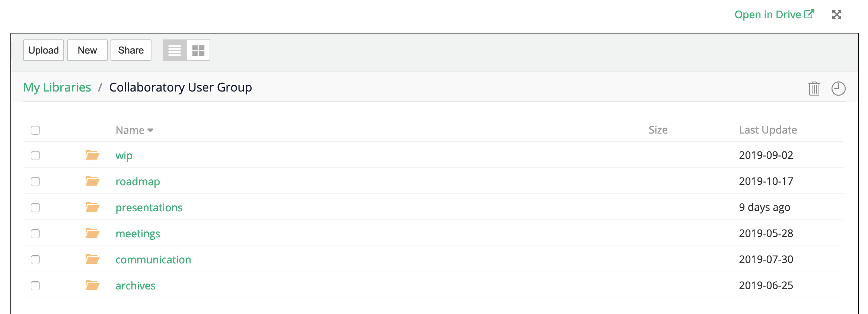Open the New dropdown button
The height and width of the screenshot is (314, 868).
coord(87,50)
